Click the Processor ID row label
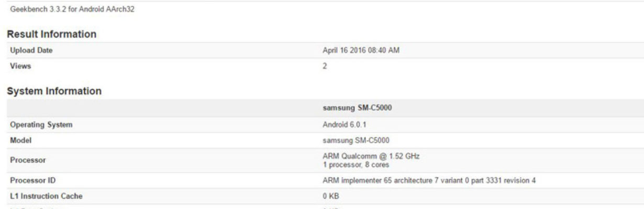Image resolution: width=644 pixels, height=209 pixels. (x=29, y=181)
